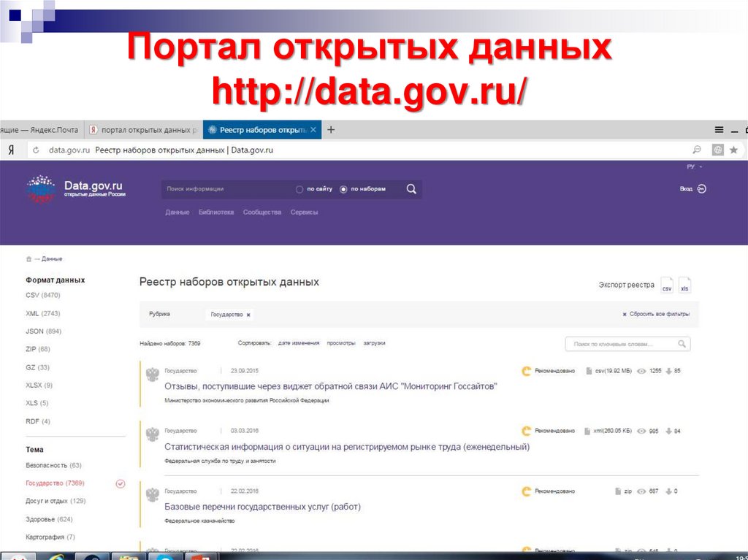Click the csv(19.92 МБ) file icon
Viewport: 748px width, 560px height.
click(x=589, y=371)
